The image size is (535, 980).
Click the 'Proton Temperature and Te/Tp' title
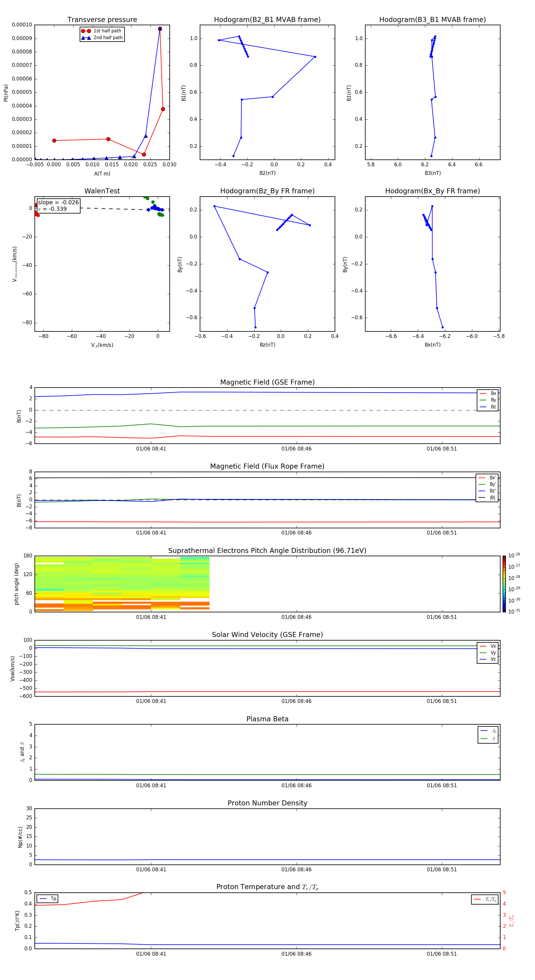[267, 887]
